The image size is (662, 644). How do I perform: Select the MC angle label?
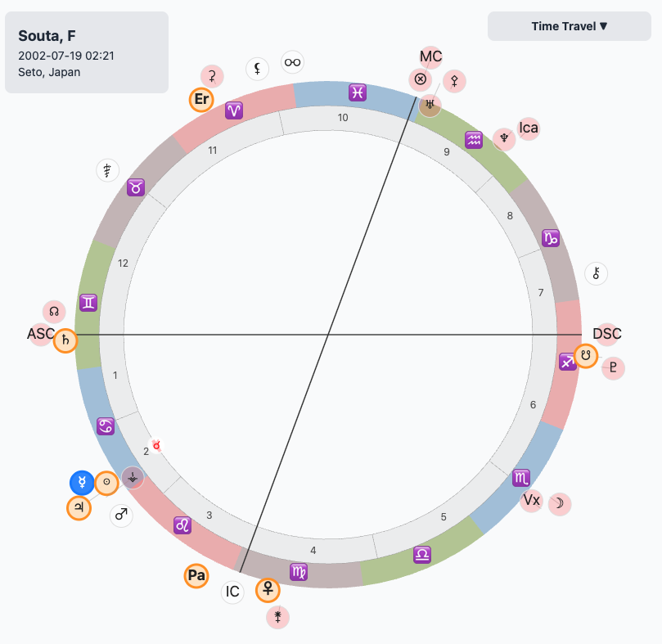(x=430, y=57)
